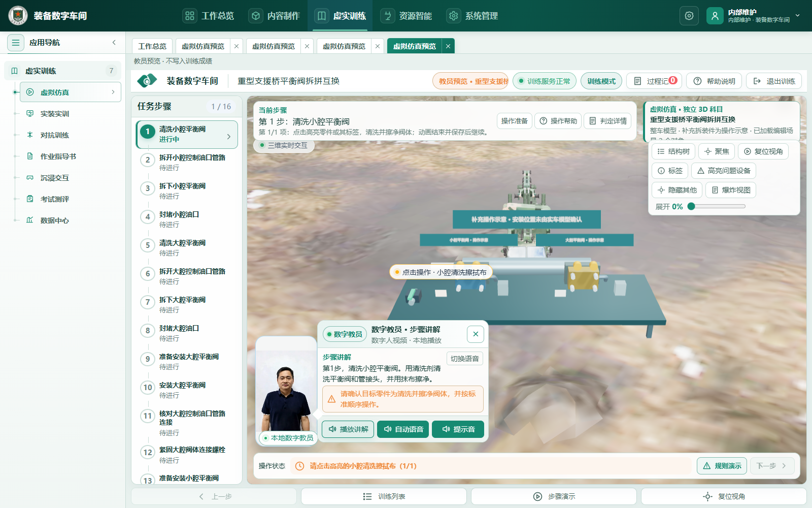
Task: Collapse the 应用导航 sidebar arrow
Action: tap(114, 43)
